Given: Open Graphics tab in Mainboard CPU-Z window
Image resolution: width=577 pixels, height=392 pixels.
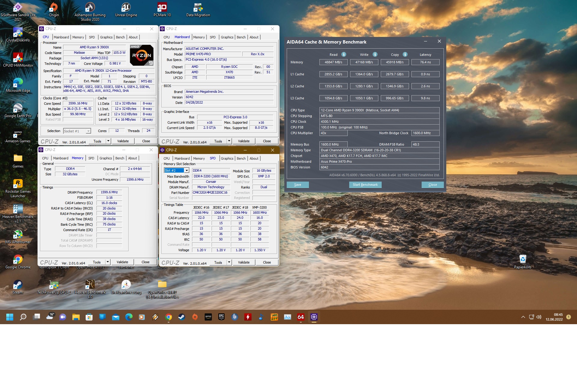Looking at the screenshot, I should tap(227, 37).
